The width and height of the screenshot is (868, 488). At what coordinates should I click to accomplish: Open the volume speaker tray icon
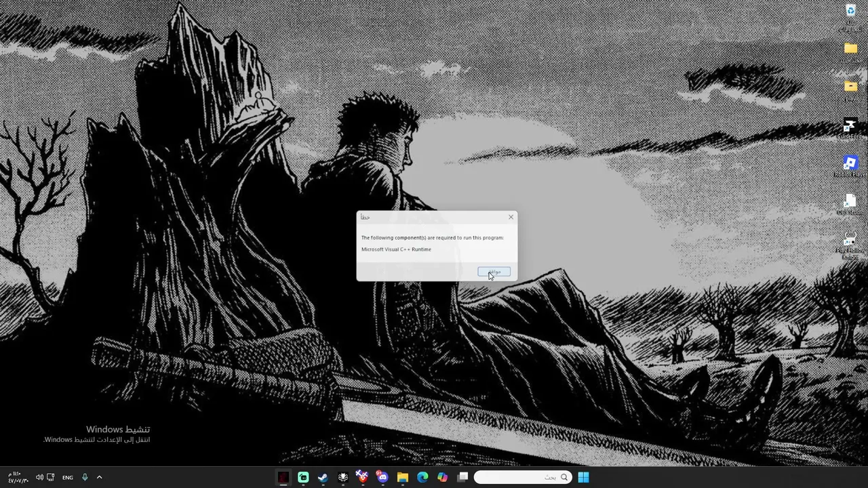click(39, 477)
